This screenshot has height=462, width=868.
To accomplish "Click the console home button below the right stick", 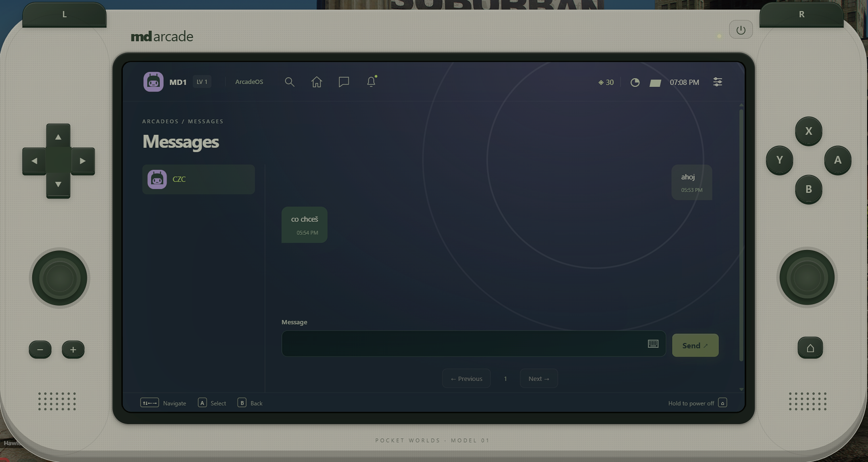I will click(x=810, y=348).
